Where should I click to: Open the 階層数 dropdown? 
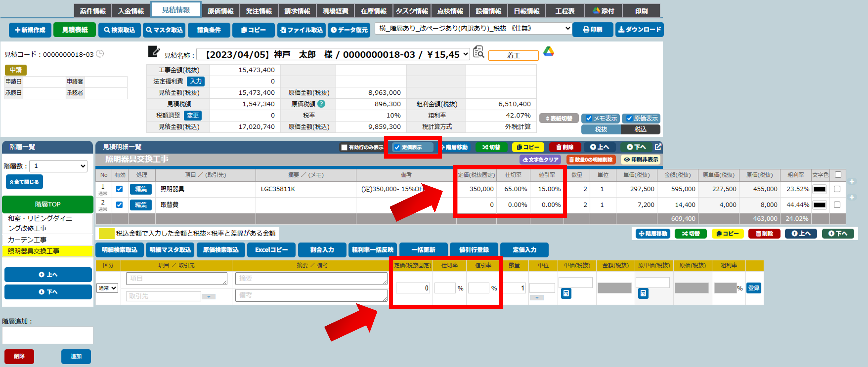coord(58,166)
